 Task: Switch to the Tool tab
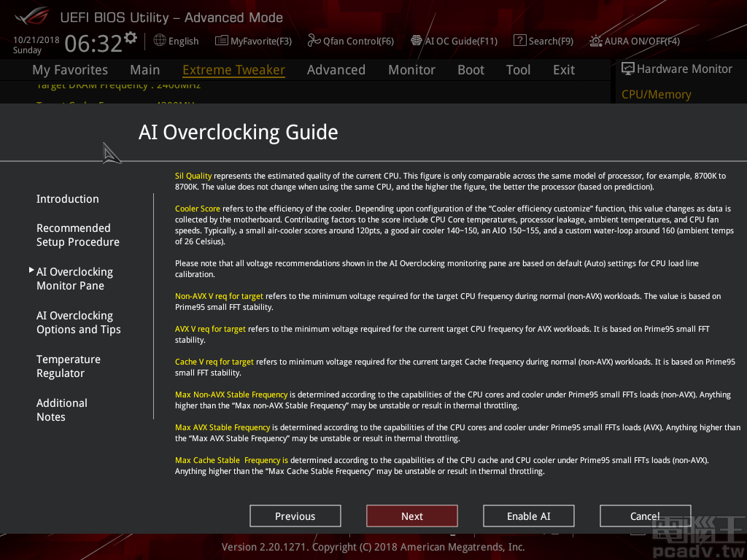(519, 70)
